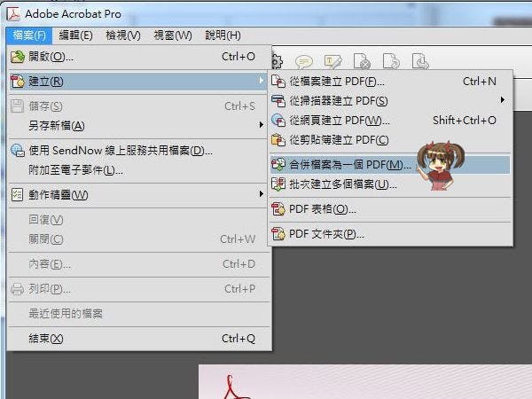The height and width of the screenshot is (399, 532).
Task: Click the 列印(P)... menu entry
Action: (139, 289)
